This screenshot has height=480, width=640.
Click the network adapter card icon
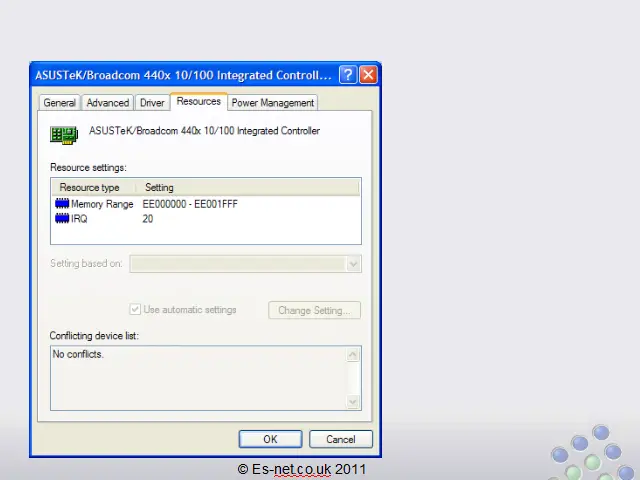[x=64, y=135]
